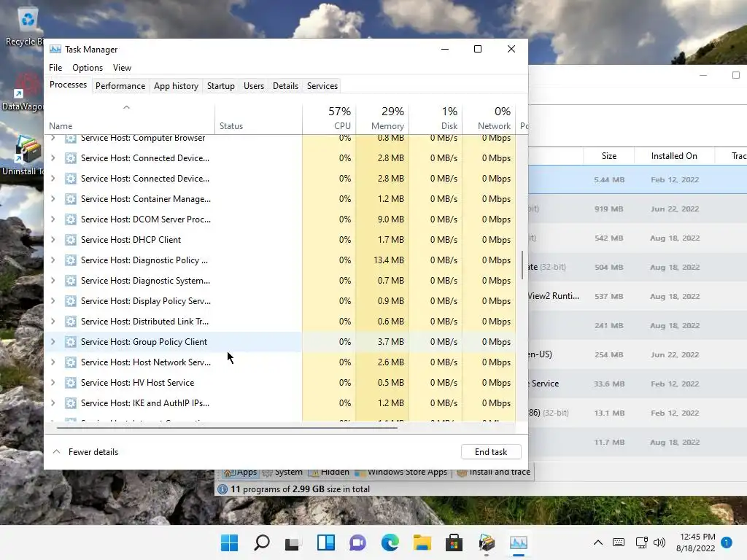Expand Service Host: Display Policy Serv... row
747x560 pixels.
click(x=53, y=301)
